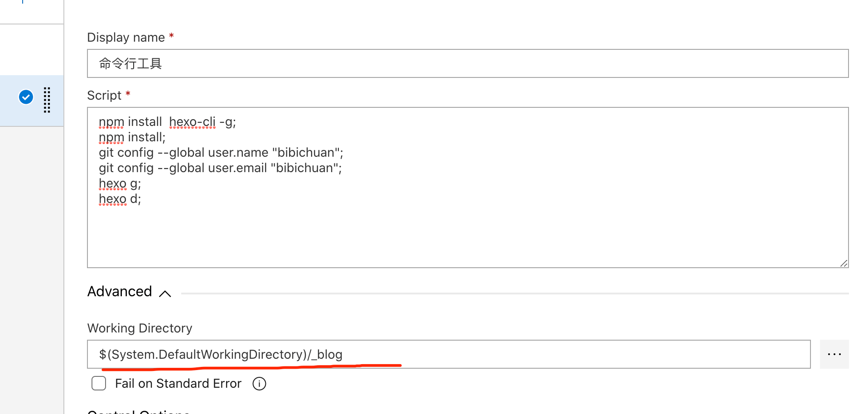
Task: Click the dotted drag handle grip
Action: [x=47, y=100]
